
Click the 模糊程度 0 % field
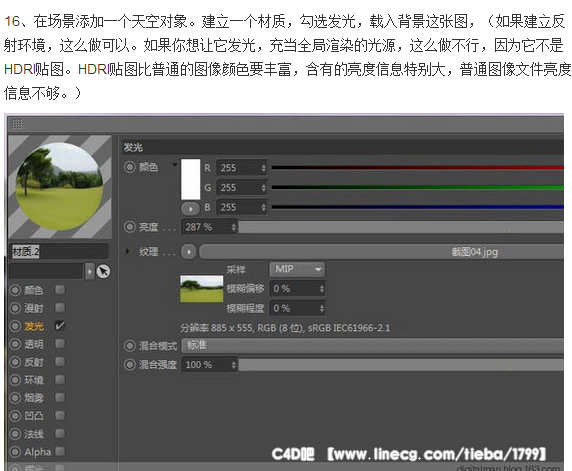click(297, 308)
